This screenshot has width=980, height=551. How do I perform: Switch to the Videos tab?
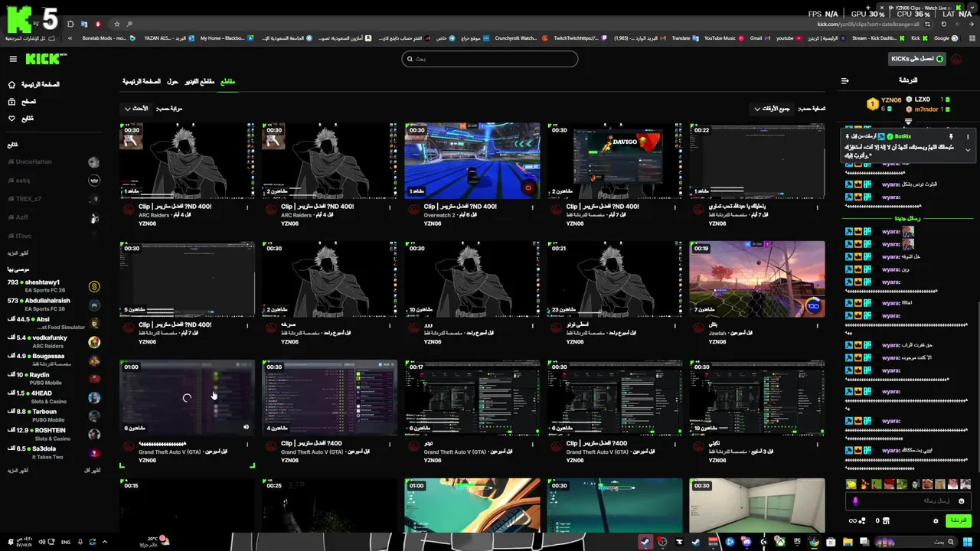(199, 81)
